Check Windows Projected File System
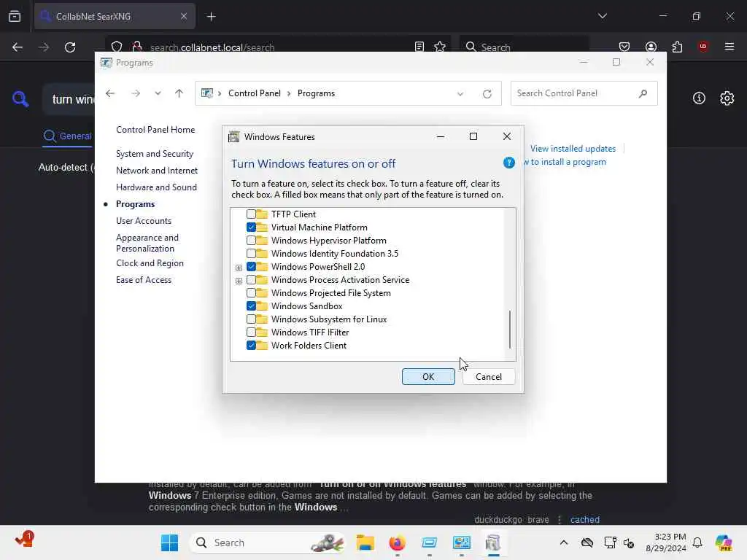Viewport: 747px width, 560px height. coord(251,293)
